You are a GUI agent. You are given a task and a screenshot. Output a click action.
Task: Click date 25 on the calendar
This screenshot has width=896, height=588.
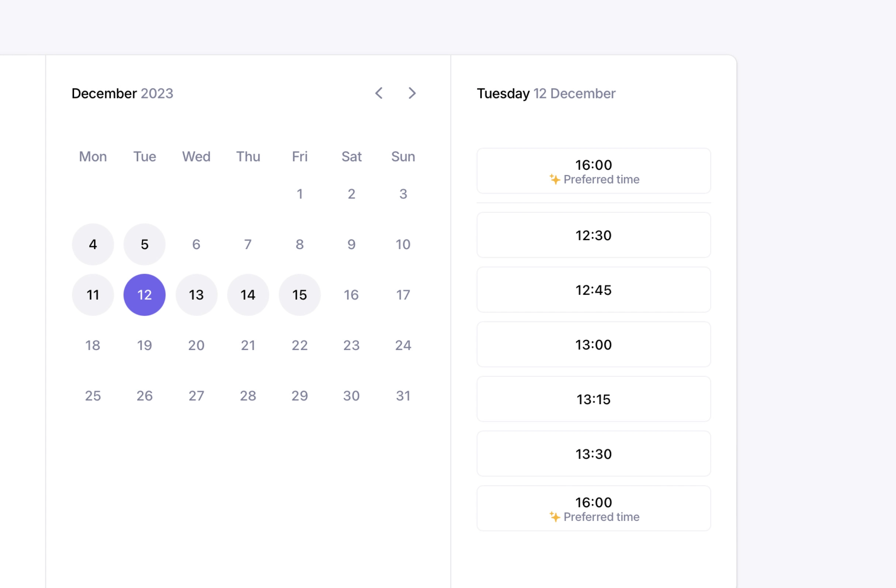93,396
